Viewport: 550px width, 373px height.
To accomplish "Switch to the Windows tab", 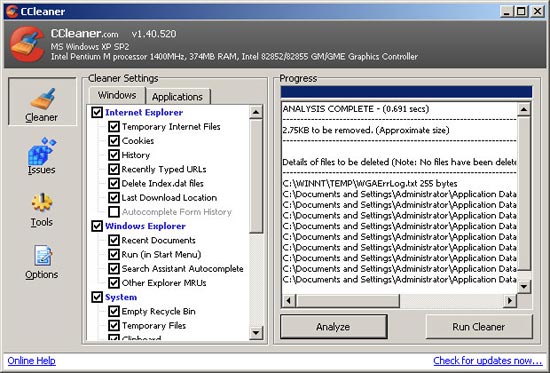I will (x=117, y=95).
